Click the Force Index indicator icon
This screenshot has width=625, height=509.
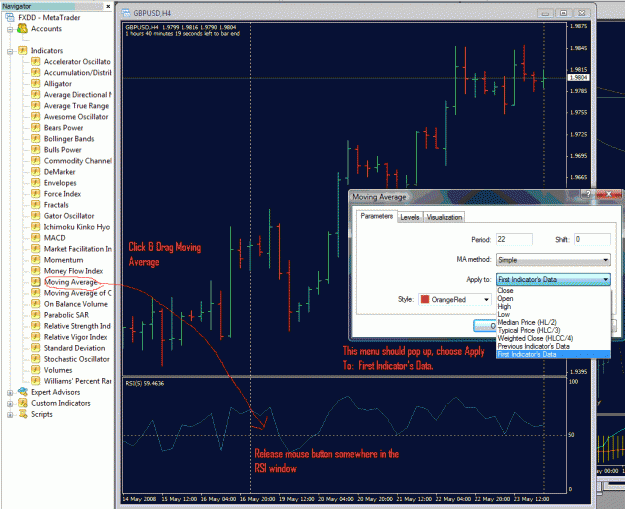[x=35, y=194]
